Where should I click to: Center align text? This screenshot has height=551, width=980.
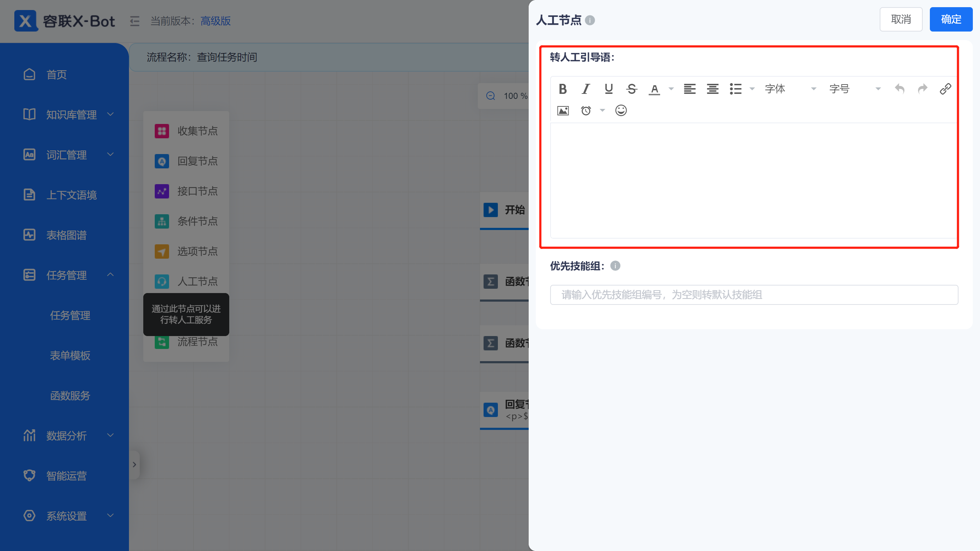(712, 89)
